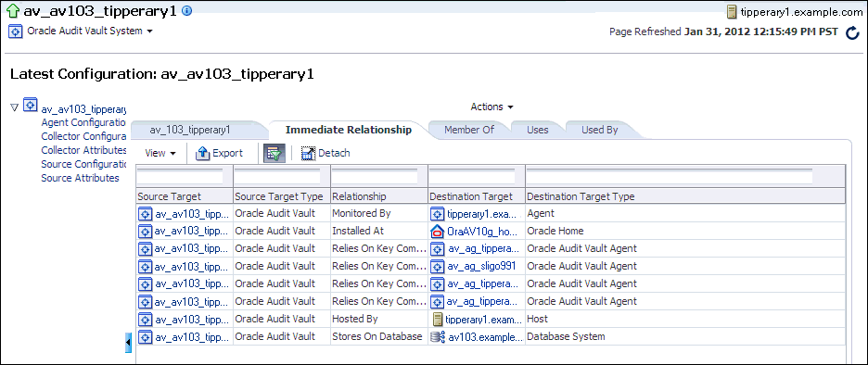Sort by the Destination Target column header
The width and height of the screenshot is (868, 365).
click(477, 196)
